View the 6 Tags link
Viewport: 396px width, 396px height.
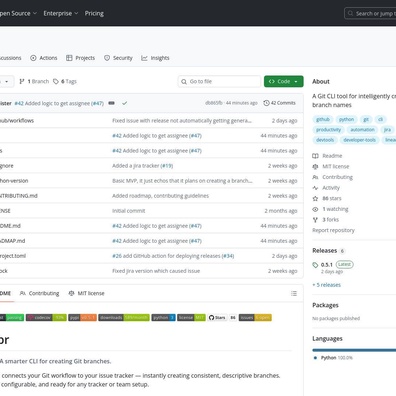point(65,81)
